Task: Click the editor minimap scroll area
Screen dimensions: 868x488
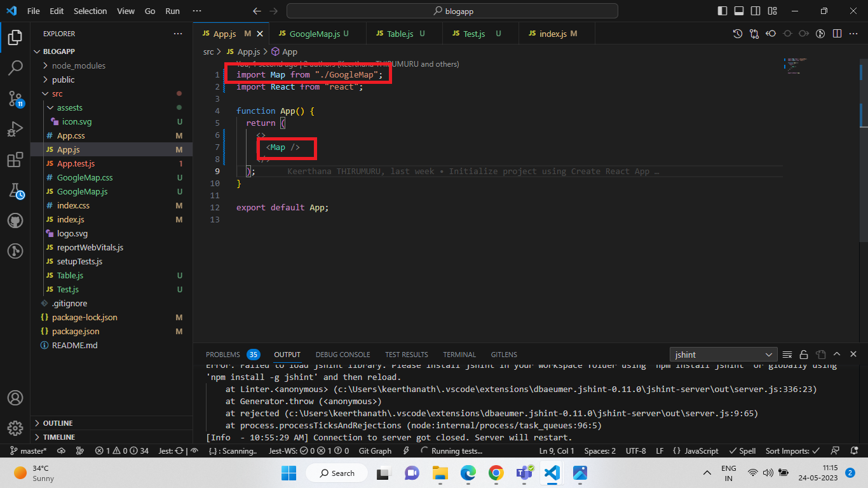Action: click(x=821, y=127)
